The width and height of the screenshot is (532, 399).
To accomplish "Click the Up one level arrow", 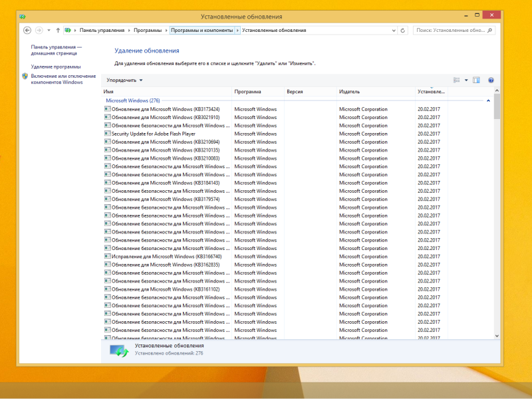I will click(x=58, y=30).
